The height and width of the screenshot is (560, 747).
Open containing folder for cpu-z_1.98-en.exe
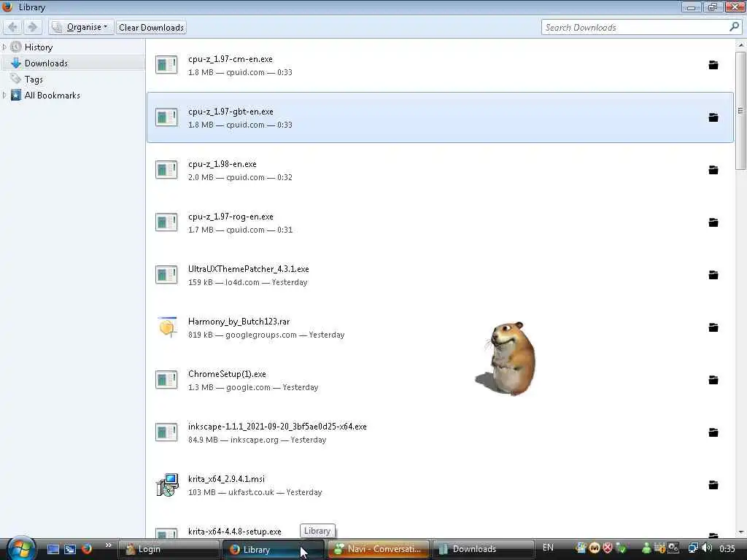713,170
